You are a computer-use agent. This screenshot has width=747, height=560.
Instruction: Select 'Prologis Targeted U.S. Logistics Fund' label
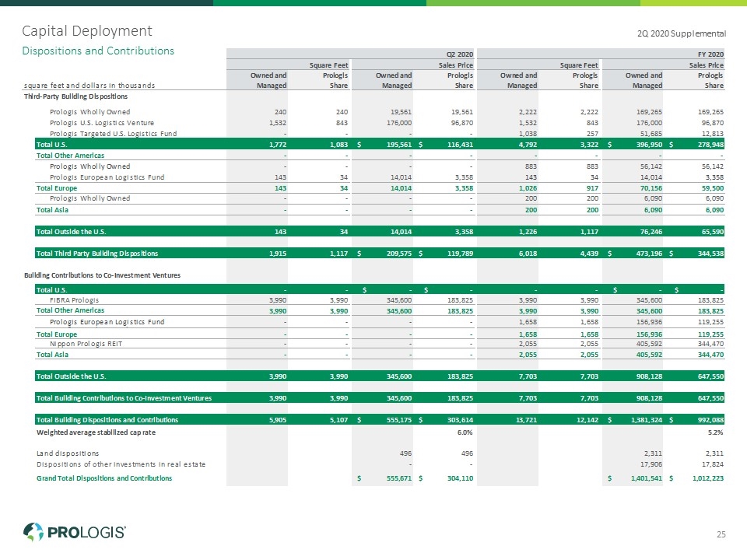click(x=114, y=134)
